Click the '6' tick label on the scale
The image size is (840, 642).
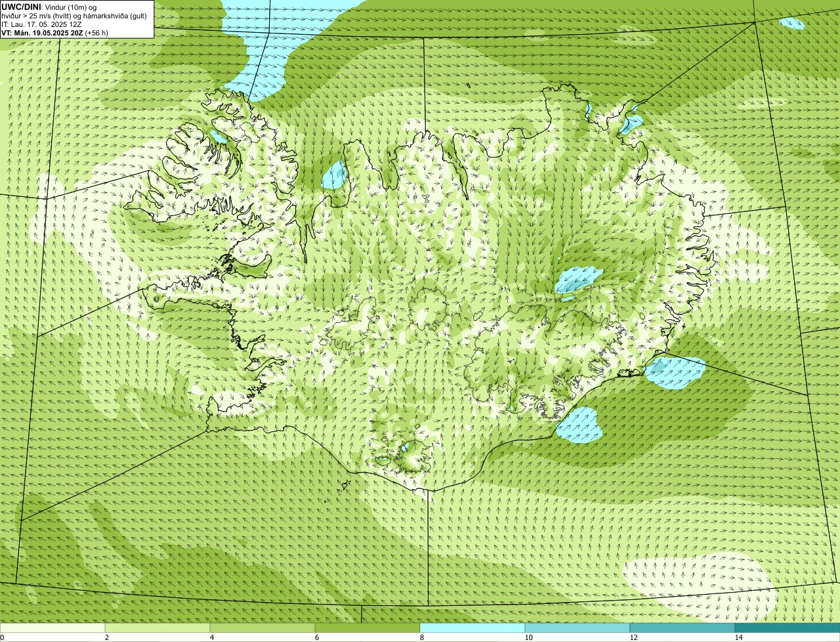[316, 637]
